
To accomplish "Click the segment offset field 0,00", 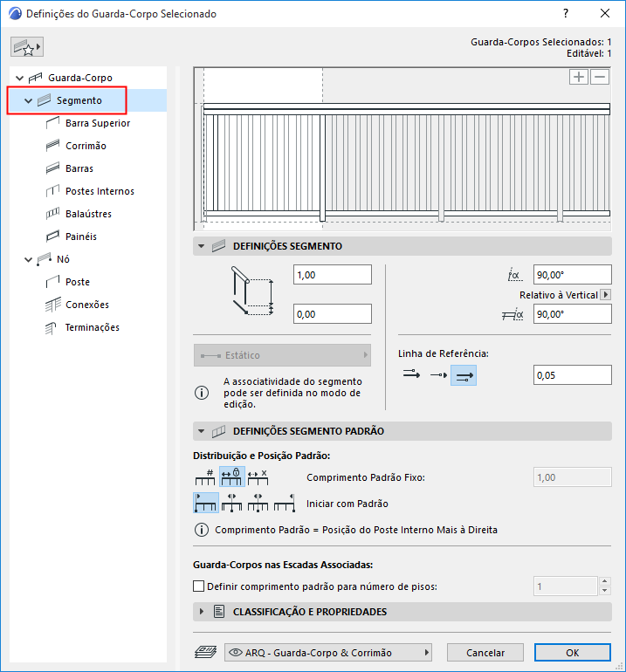I will [333, 314].
